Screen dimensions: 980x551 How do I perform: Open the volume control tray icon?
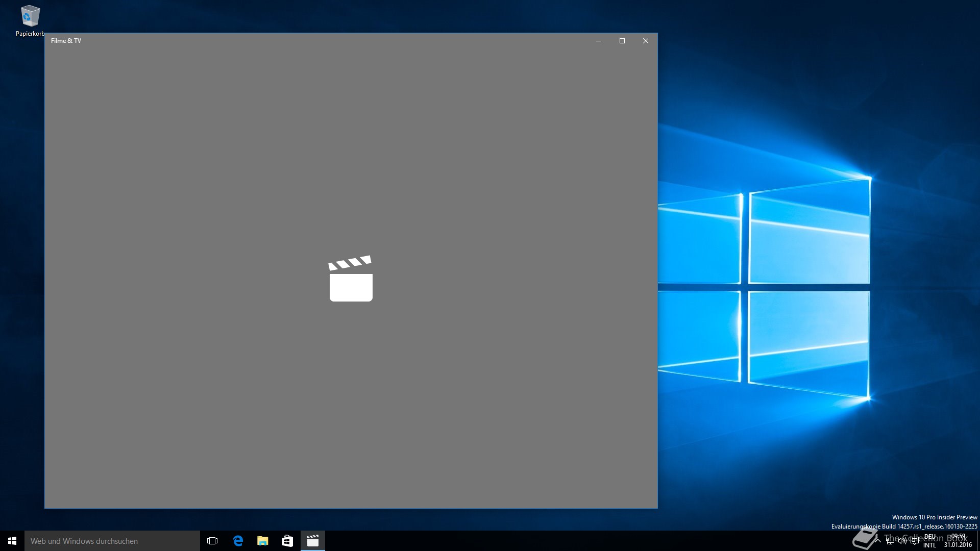pos(902,541)
